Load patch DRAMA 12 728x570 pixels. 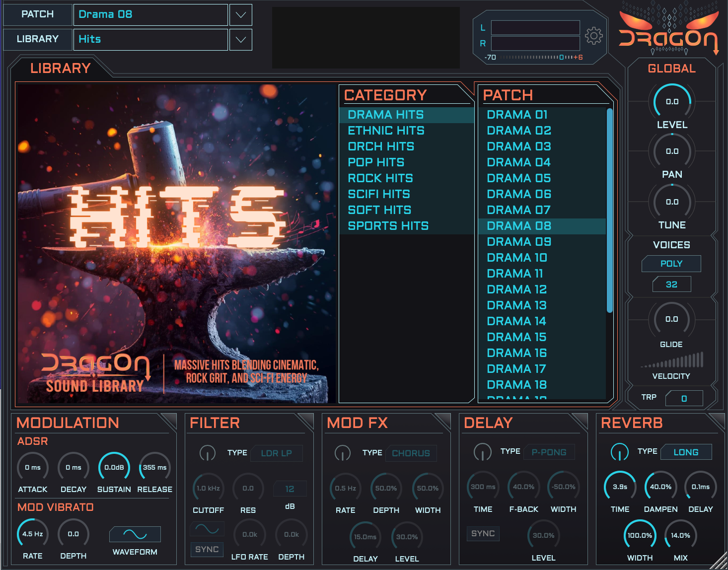(542, 289)
